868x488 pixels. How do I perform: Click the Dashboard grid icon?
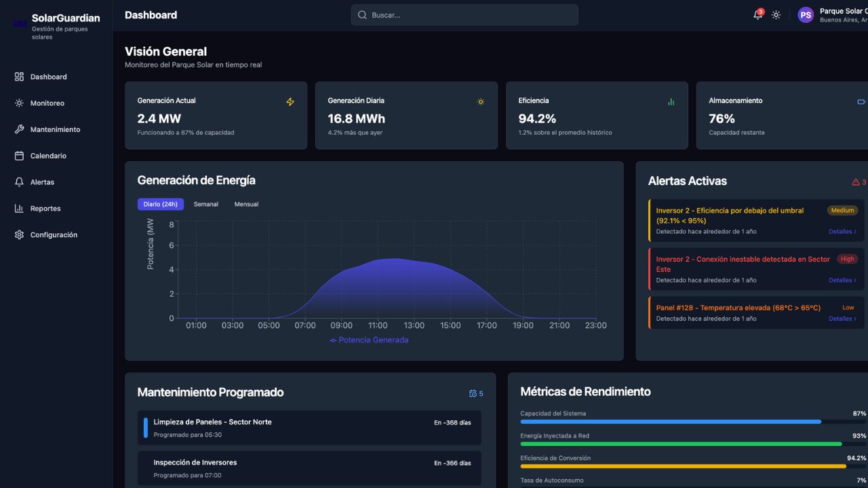pos(19,77)
